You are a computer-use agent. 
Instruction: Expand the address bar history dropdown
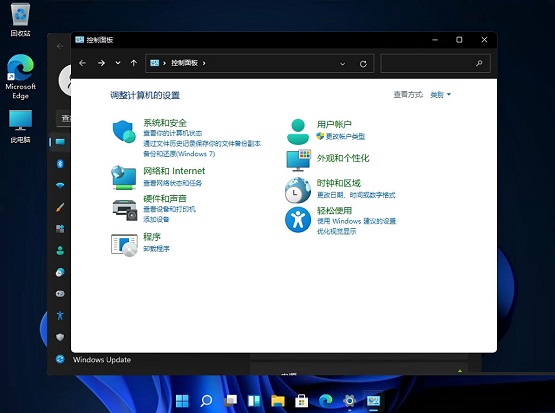click(x=342, y=64)
